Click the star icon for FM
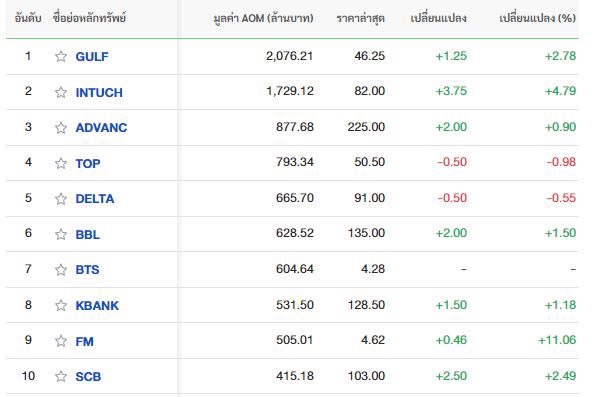 [x=60, y=341]
